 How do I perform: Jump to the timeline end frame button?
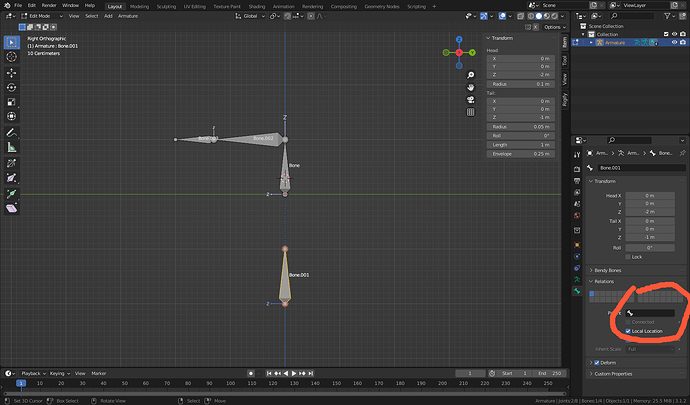[x=311, y=373]
